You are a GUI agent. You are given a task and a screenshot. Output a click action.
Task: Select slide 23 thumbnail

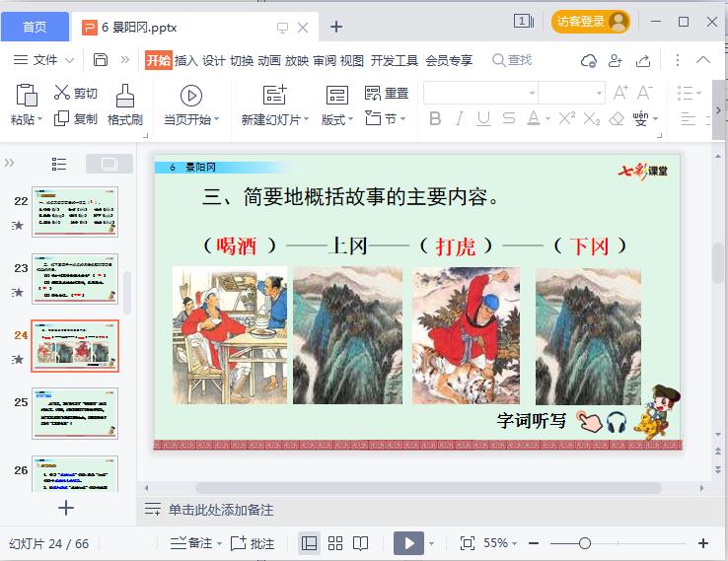point(75,279)
